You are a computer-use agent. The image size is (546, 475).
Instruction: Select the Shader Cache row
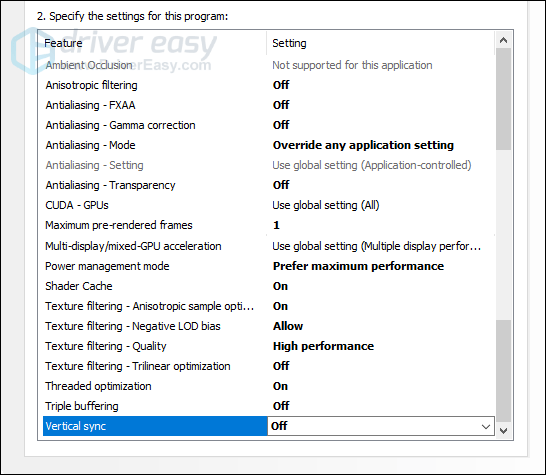tap(268, 286)
